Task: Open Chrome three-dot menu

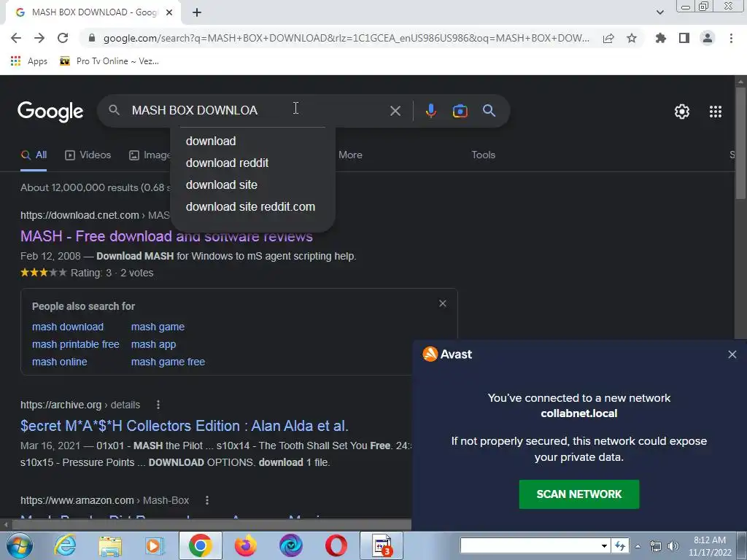Action: [x=731, y=38]
